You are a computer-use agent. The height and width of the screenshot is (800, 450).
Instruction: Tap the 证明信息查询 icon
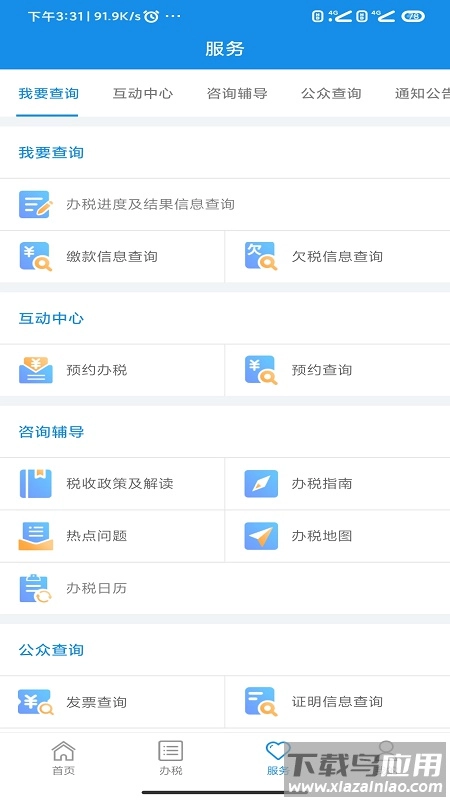coord(261,702)
